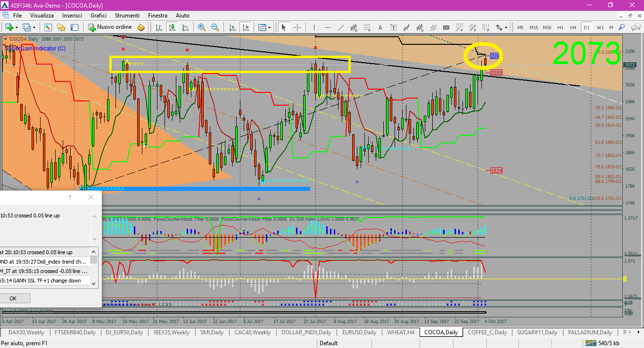The height and width of the screenshot is (348, 644).
Task: Set timeframe to H1
Action: click(560, 27)
